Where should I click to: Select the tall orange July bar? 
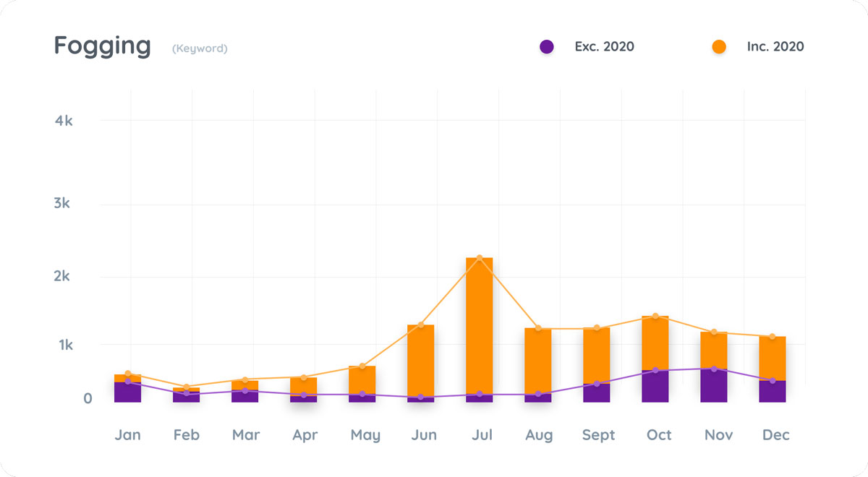pos(480,325)
